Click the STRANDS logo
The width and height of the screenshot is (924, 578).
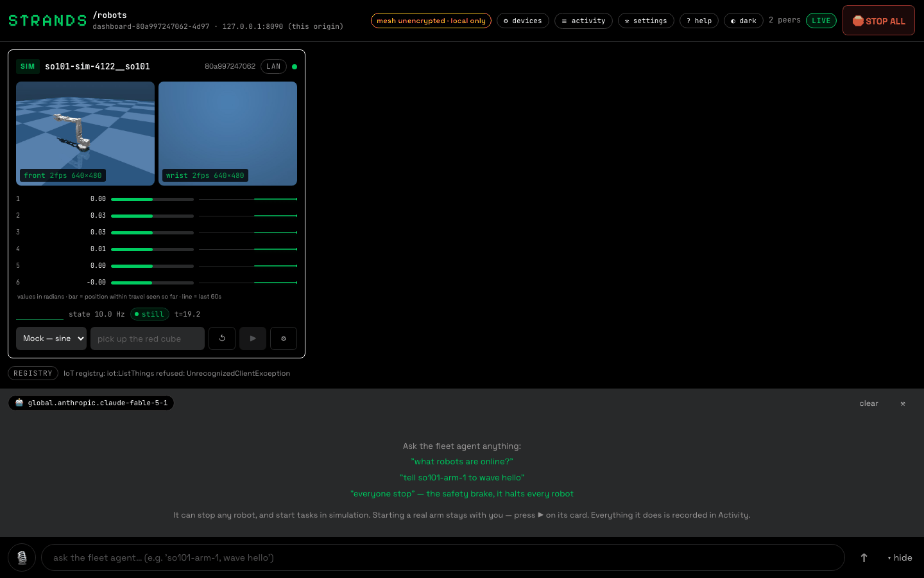coord(47,21)
